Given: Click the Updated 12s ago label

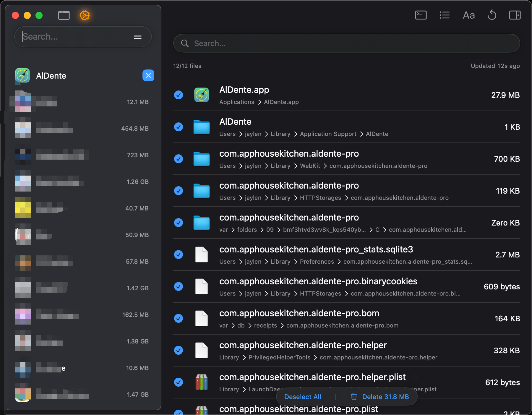Looking at the screenshot, I should click(495, 66).
